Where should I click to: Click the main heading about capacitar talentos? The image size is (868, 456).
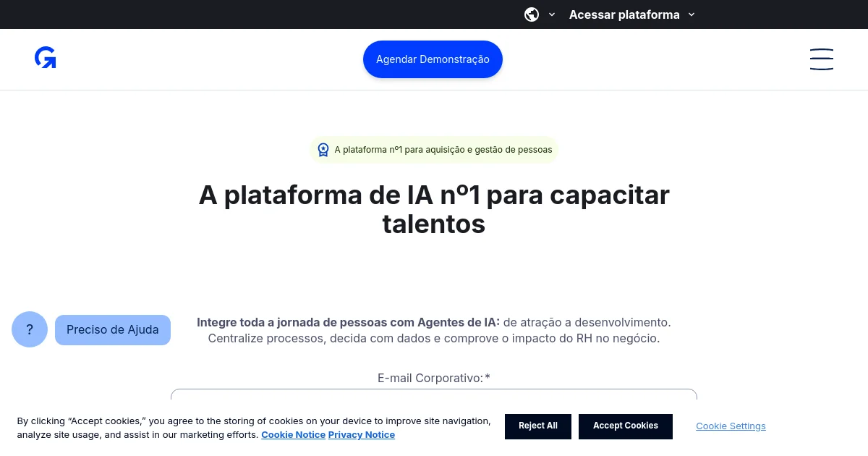[434, 210]
